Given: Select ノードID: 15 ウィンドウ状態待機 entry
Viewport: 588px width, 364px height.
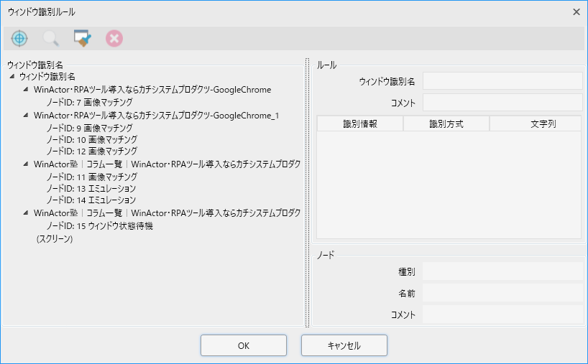Looking at the screenshot, I should pyautogui.click(x=99, y=226).
